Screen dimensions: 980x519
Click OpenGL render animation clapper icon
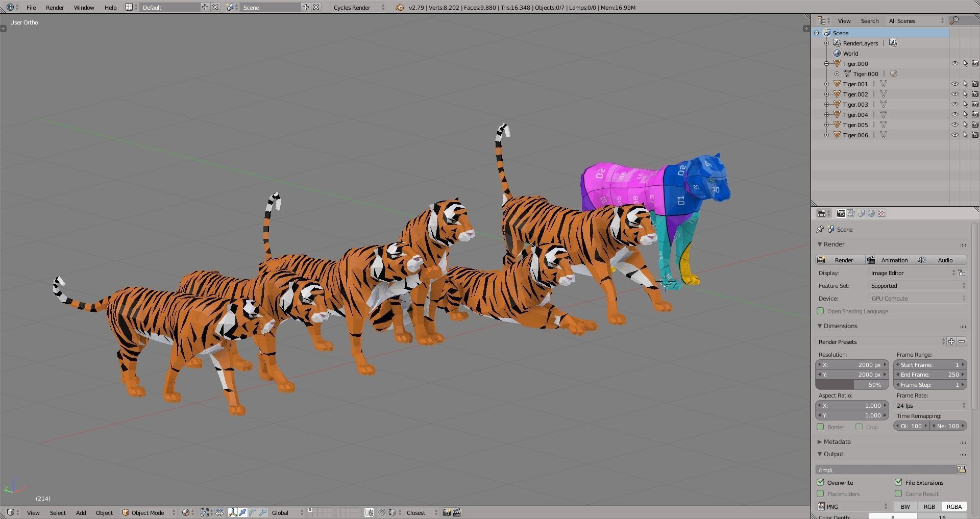pos(457,512)
